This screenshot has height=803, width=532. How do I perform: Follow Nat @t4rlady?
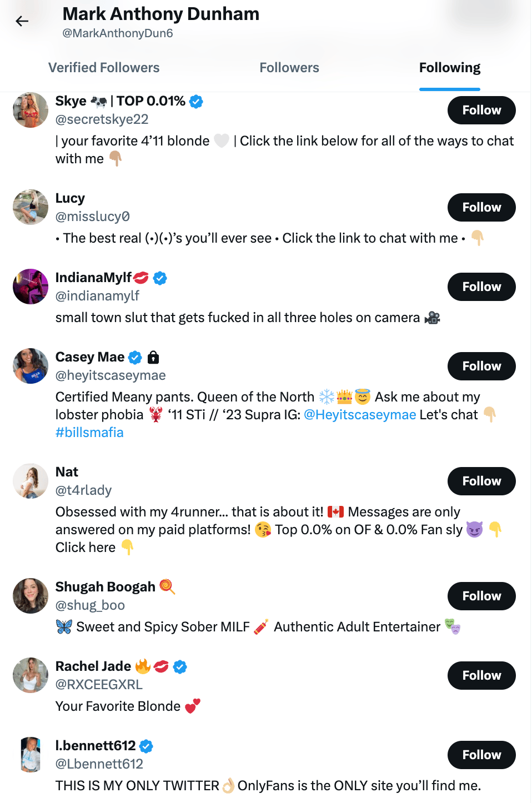481,481
